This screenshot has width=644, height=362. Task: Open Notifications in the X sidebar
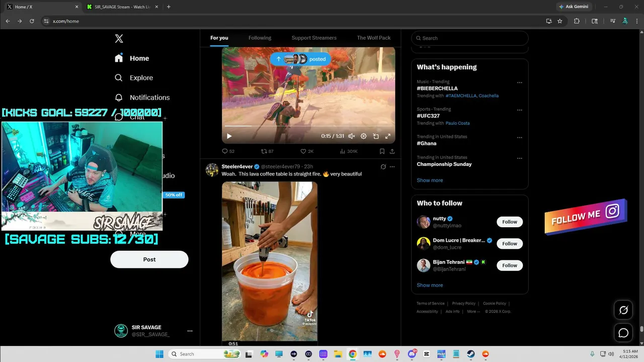pyautogui.click(x=142, y=98)
